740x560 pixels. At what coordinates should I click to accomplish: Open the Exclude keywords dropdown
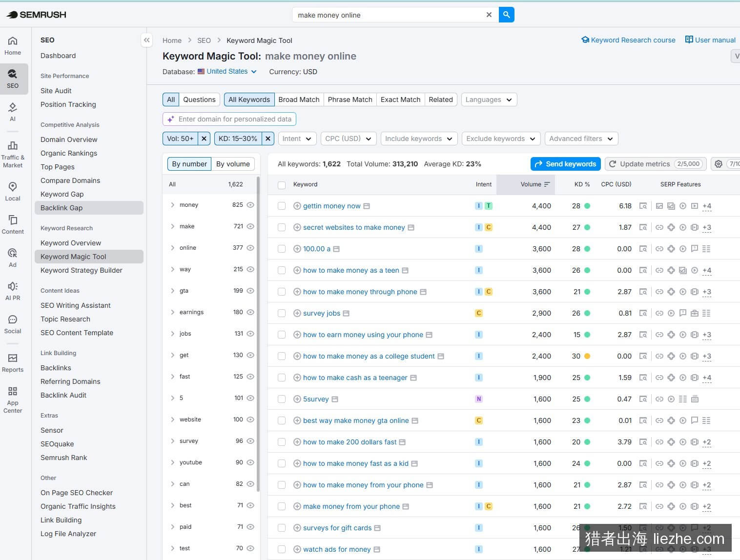[501, 139]
